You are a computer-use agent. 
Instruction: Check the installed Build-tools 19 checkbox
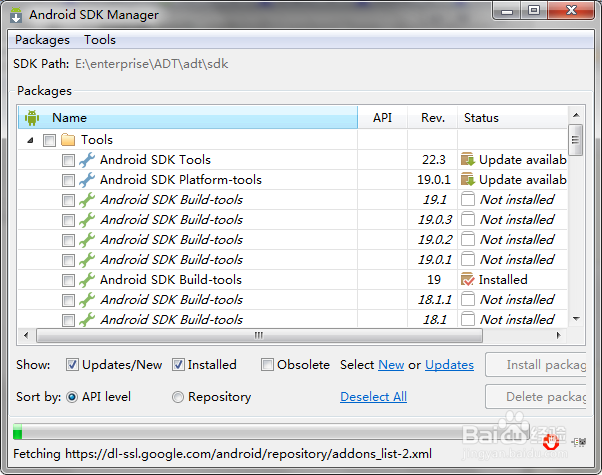click(68, 280)
